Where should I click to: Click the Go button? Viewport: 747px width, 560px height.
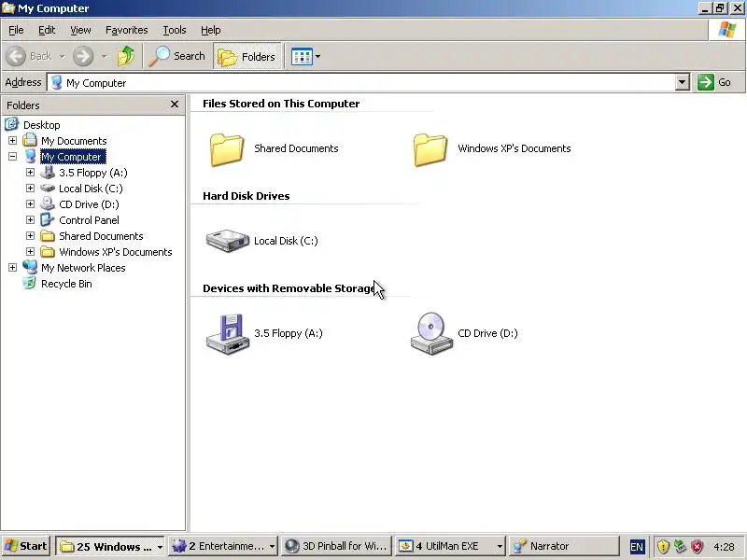[715, 82]
